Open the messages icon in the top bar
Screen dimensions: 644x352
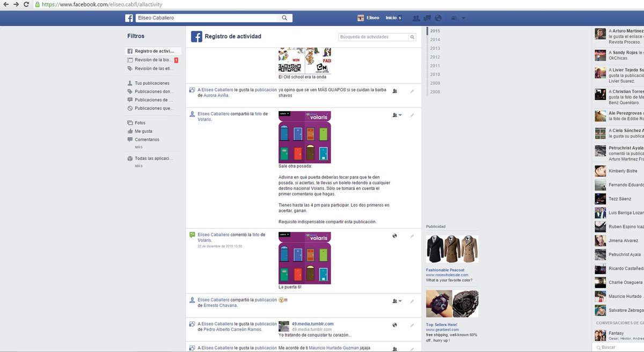(427, 18)
